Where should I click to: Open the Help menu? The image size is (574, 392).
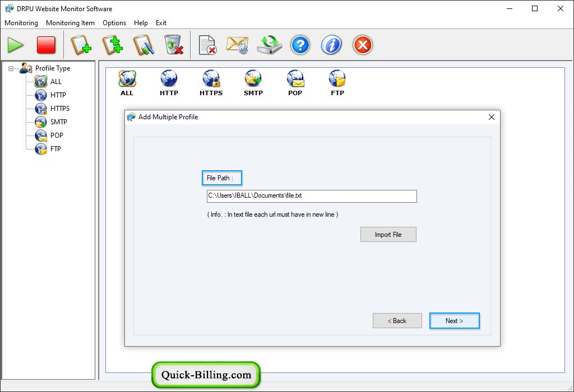[x=141, y=22]
